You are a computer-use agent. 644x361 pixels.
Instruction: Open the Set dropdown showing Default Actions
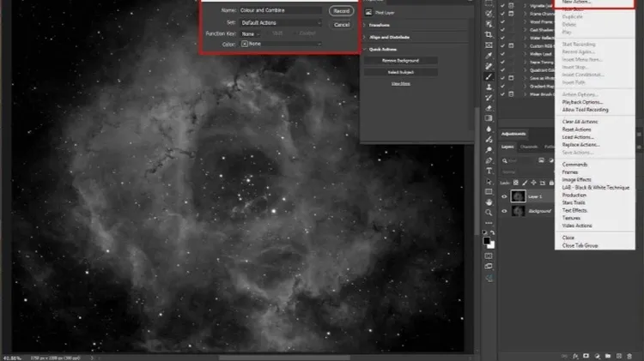282,22
